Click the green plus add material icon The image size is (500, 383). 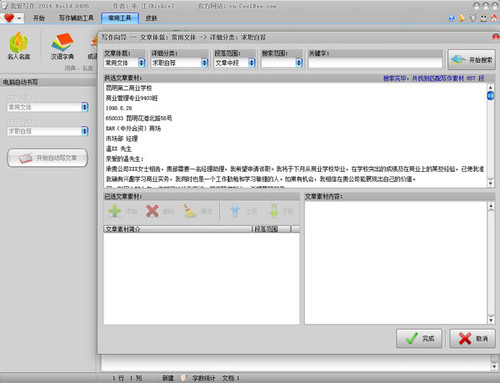115,211
